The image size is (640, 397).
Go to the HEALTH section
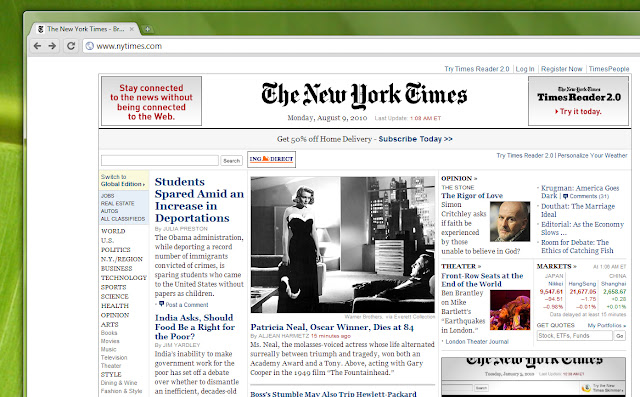[x=115, y=306]
